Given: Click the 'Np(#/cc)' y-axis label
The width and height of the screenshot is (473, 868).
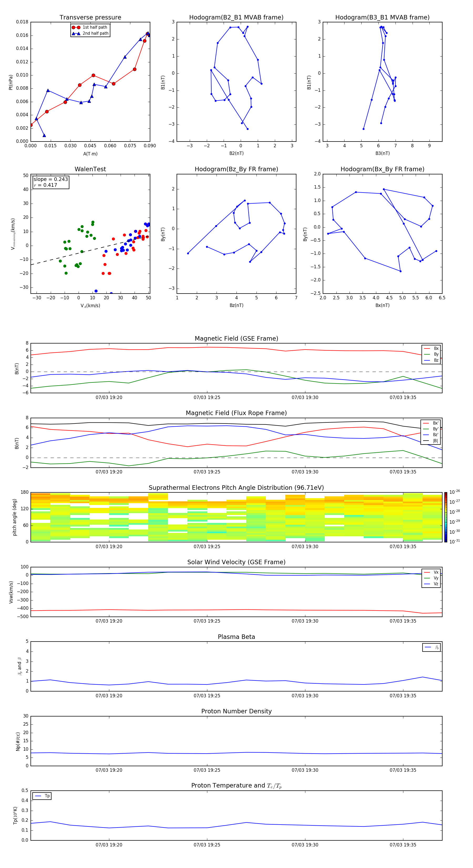Looking at the screenshot, I should (18, 741).
